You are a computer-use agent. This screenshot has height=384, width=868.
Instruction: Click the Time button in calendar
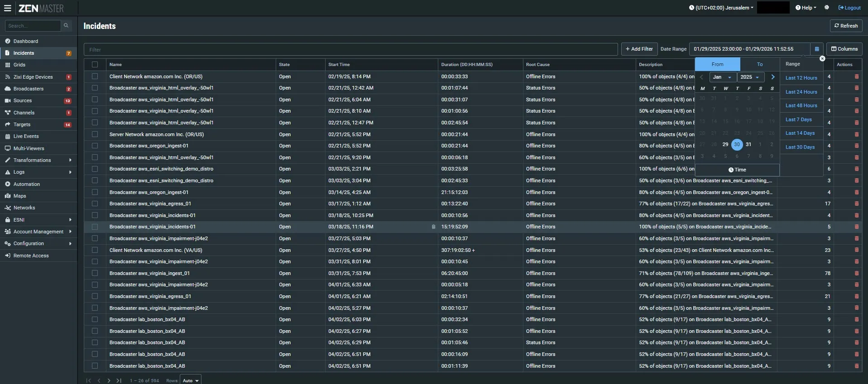coord(737,170)
